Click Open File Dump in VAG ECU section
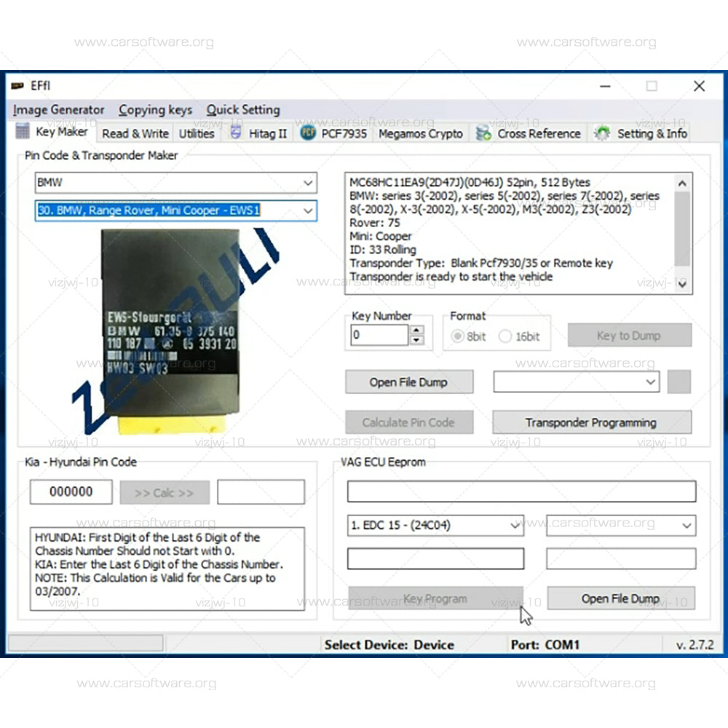The width and height of the screenshot is (728, 728). click(x=621, y=599)
